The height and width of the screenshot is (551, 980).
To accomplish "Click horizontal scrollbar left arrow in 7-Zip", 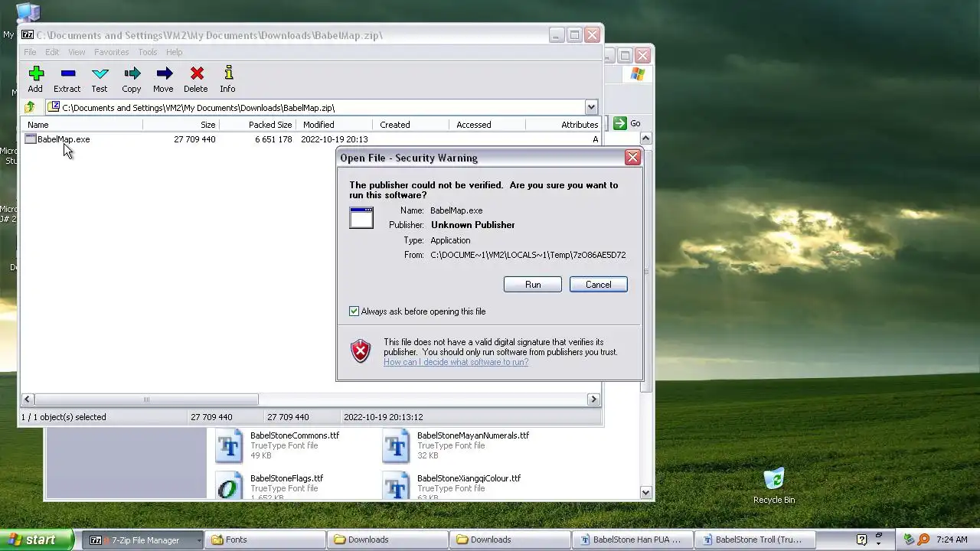I will [x=28, y=399].
